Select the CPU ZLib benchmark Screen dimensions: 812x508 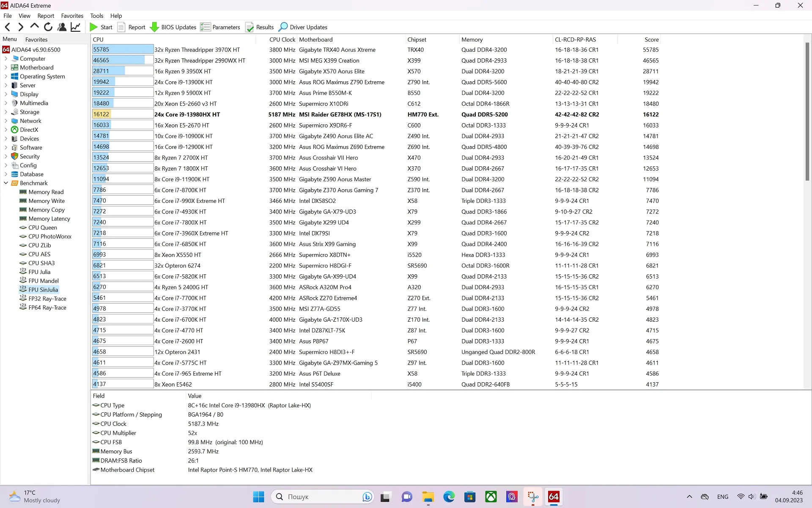[x=35, y=245]
